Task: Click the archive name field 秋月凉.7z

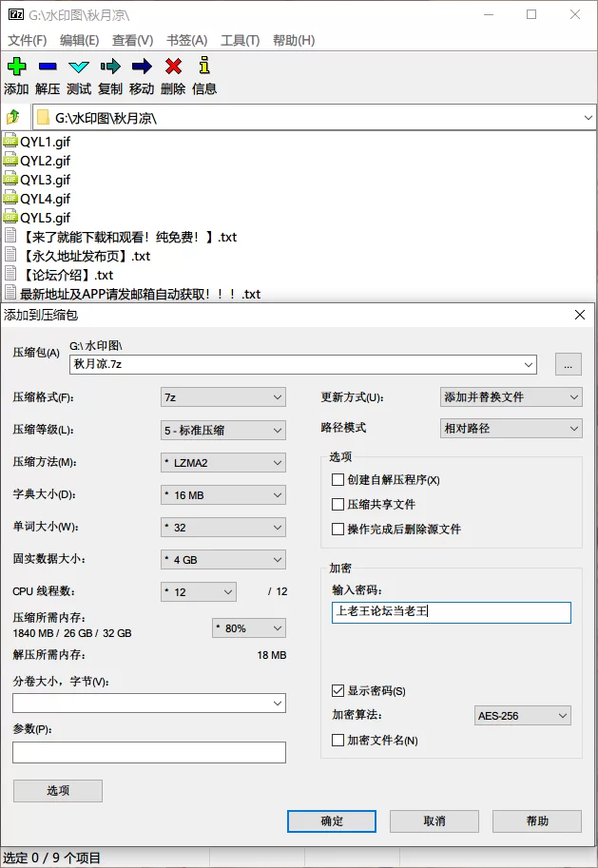Action: coord(303,364)
